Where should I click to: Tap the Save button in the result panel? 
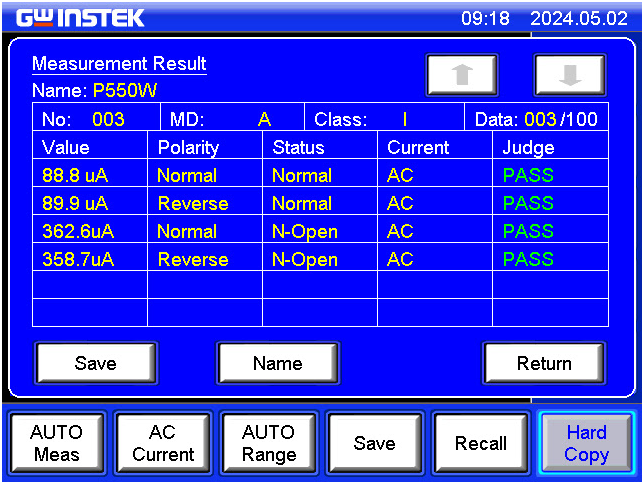[96, 363]
